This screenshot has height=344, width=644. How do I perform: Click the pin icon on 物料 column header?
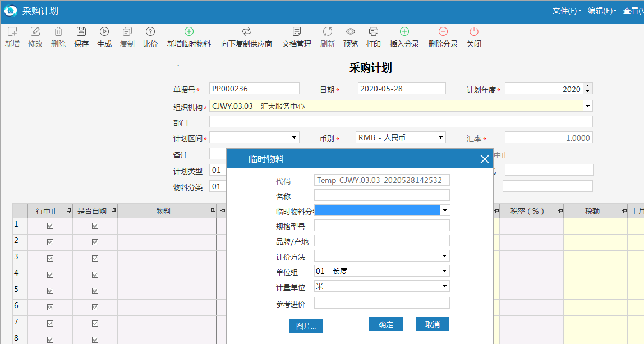(x=213, y=211)
